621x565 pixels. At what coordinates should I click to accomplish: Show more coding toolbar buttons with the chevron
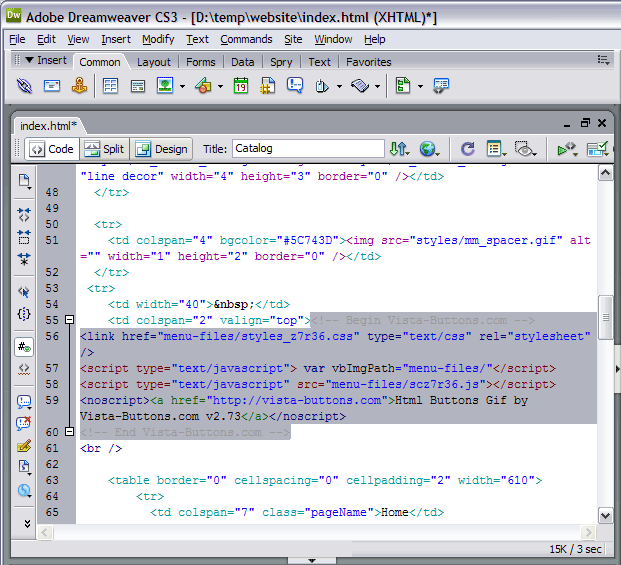coord(27,523)
